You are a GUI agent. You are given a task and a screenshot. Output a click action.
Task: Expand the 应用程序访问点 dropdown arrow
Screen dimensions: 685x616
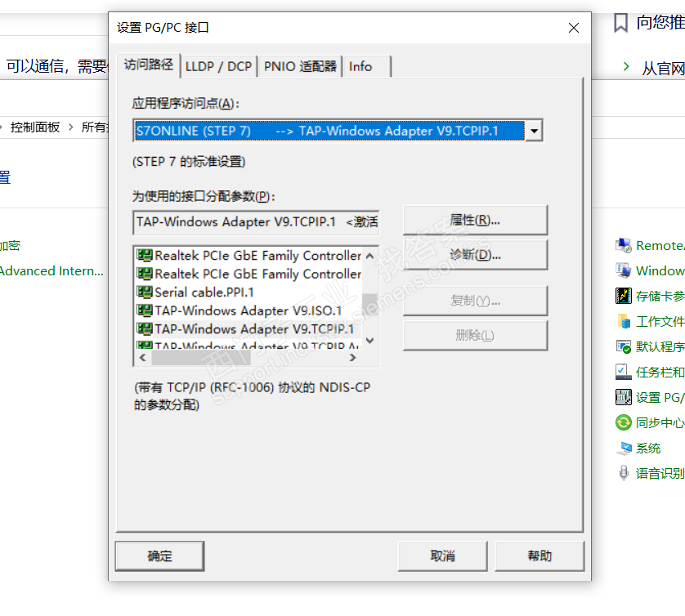click(534, 131)
